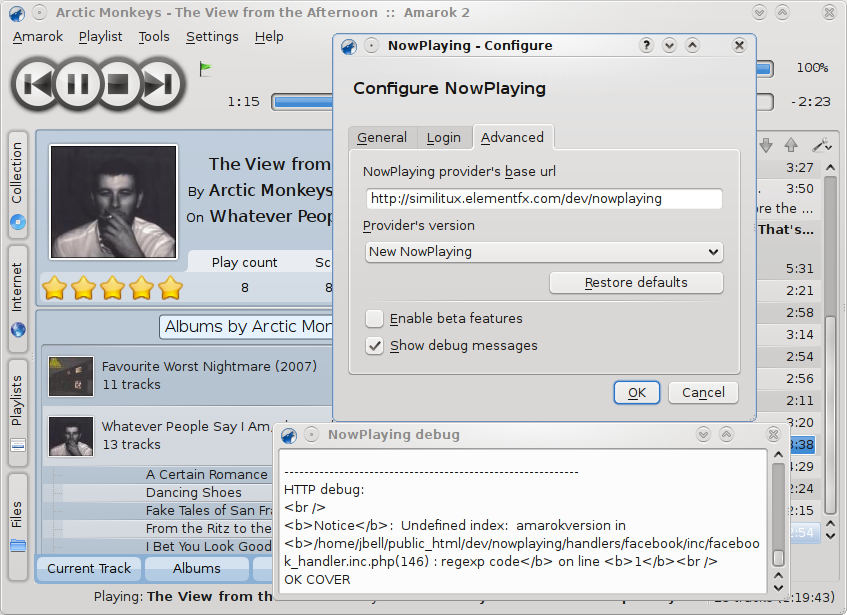The width and height of the screenshot is (847, 615).
Task: Click the pin button in main Amarok title bar
Action: point(39,12)
